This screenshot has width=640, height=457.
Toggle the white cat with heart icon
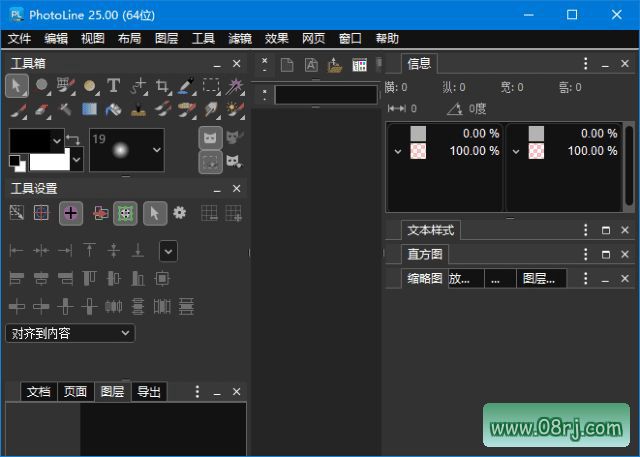tap(234, 161)
